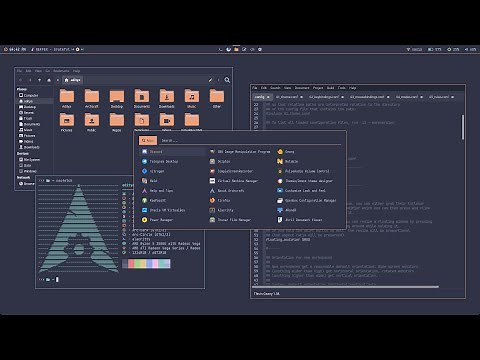Open the text editor Project menu

(318, 88)
